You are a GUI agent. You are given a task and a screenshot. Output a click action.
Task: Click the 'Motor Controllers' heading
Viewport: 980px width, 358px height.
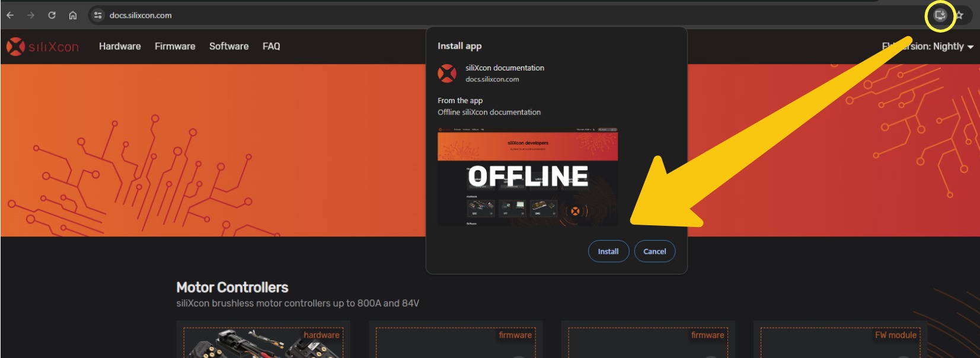pos(232,287)
